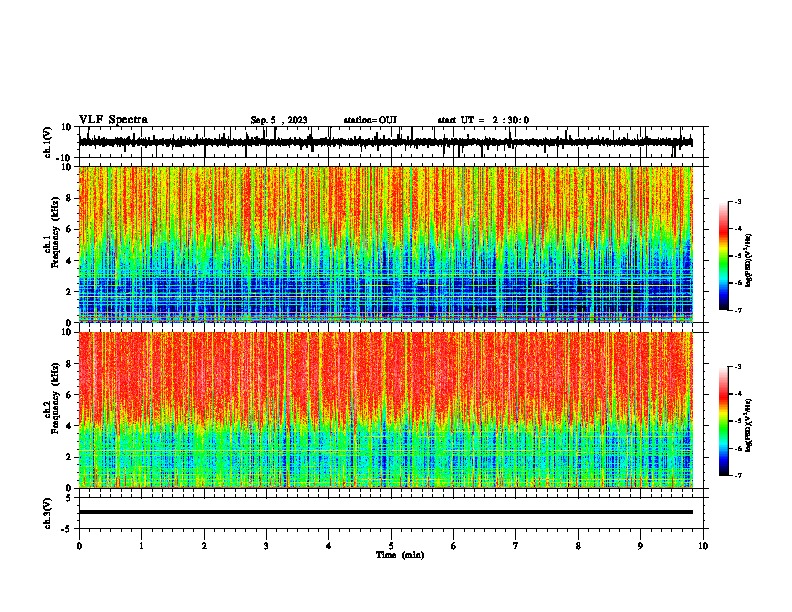Click the time-axis tick label "2"
This screenshot has width=792, height=612.
(x=204, y=546)
